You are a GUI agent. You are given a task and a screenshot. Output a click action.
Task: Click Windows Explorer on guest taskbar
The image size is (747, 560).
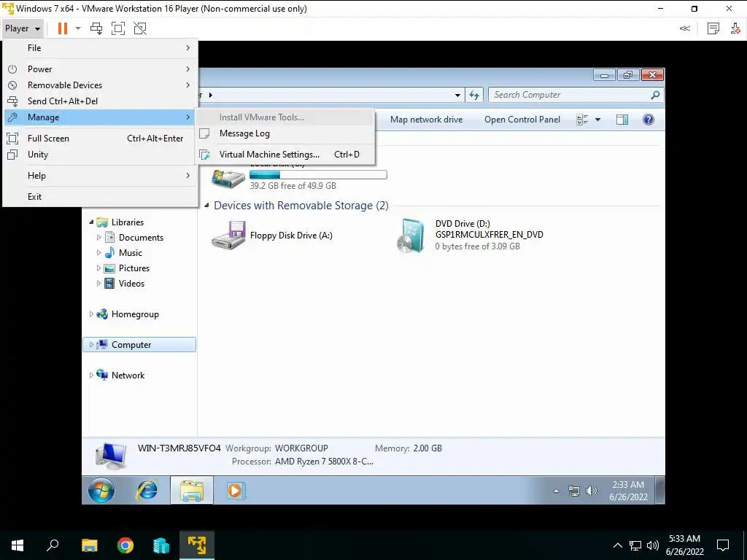click(x=192, y=490)
